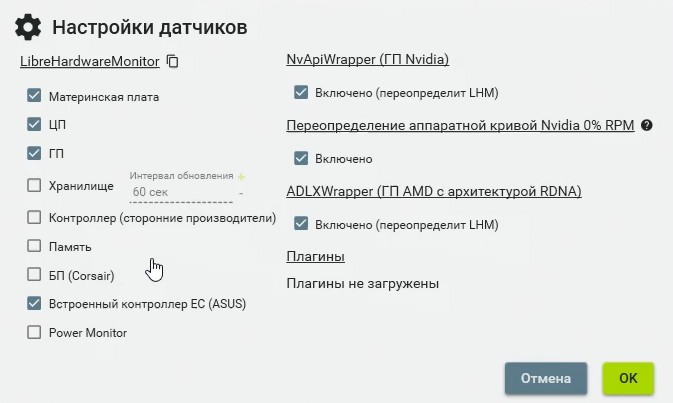Disable the ГП sensor checkbox
The height and width of the screenshot is (403, 673).
(34, 153)
